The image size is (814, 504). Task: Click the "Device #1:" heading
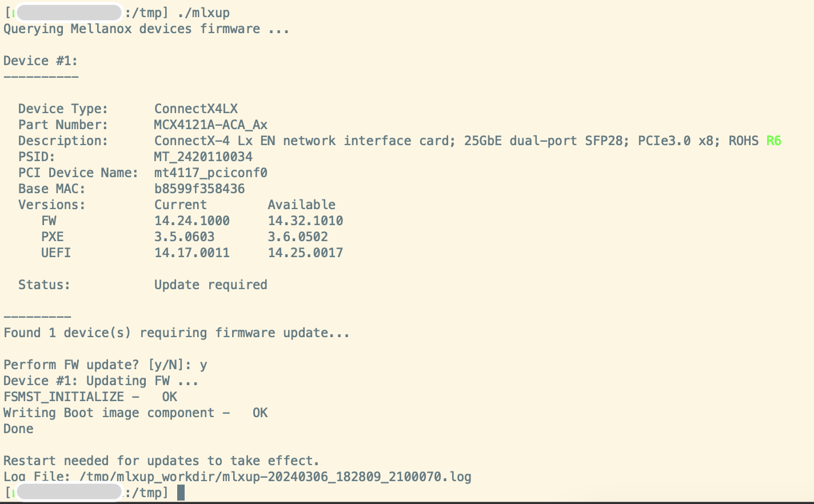(41, 61)
